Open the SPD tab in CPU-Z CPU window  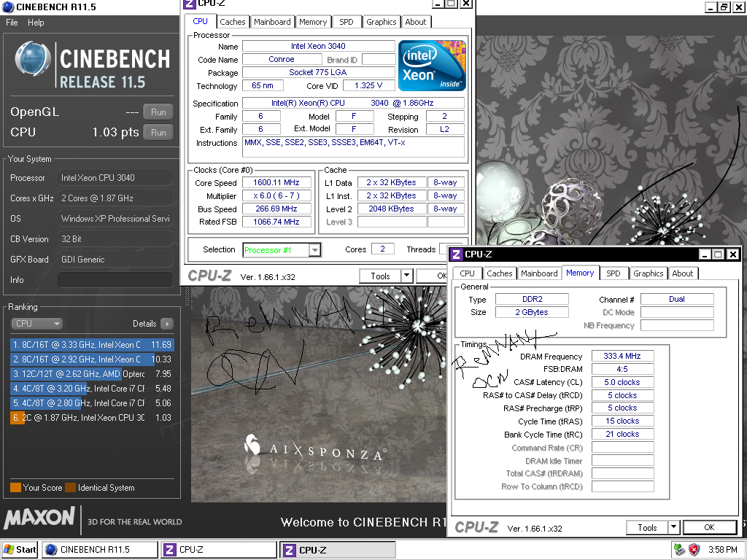click(x=347, y=22)
